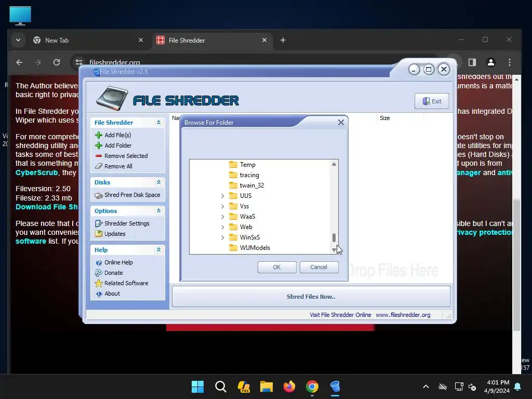Click folder tree scrollbar thumb
This screenshot has height=399, width=532.
tap(334, 237)
